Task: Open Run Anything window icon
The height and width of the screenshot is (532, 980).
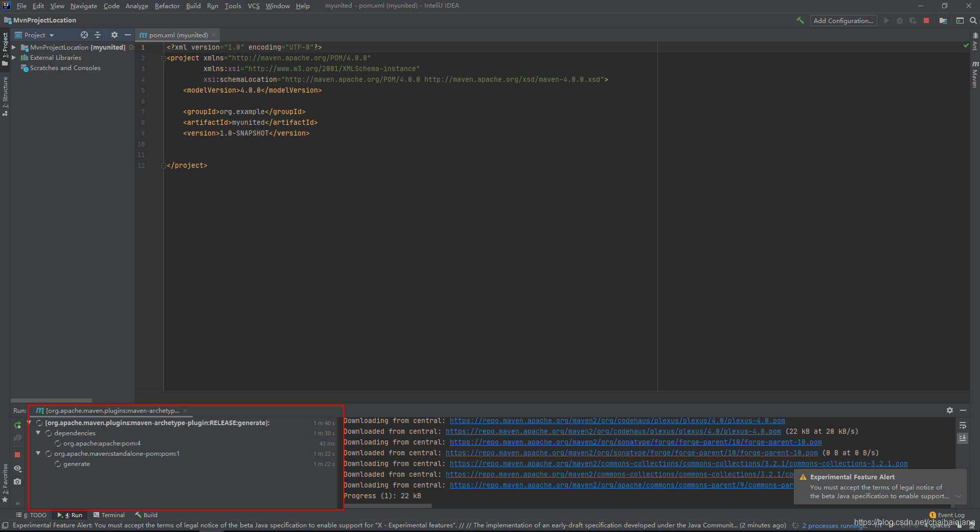Action: [x=960, y=20]
